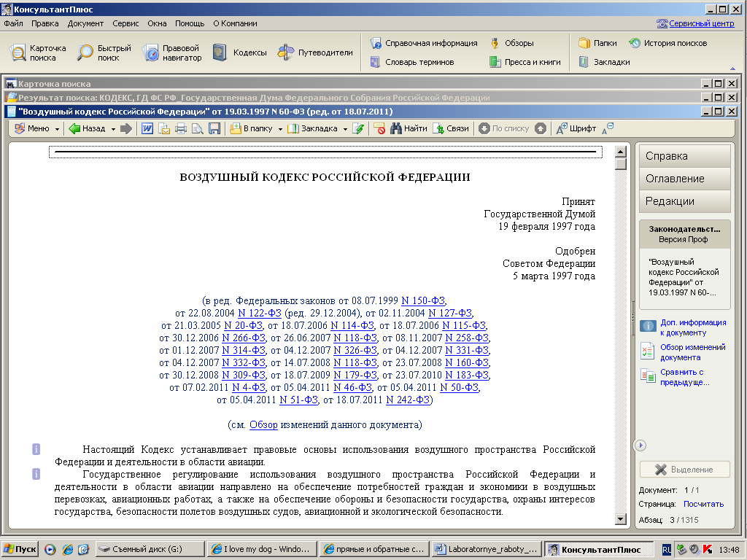This screenshot has height=560, width=747.
Task: Click the vertical scrollbar thumb
Action: tap(620, 164)
